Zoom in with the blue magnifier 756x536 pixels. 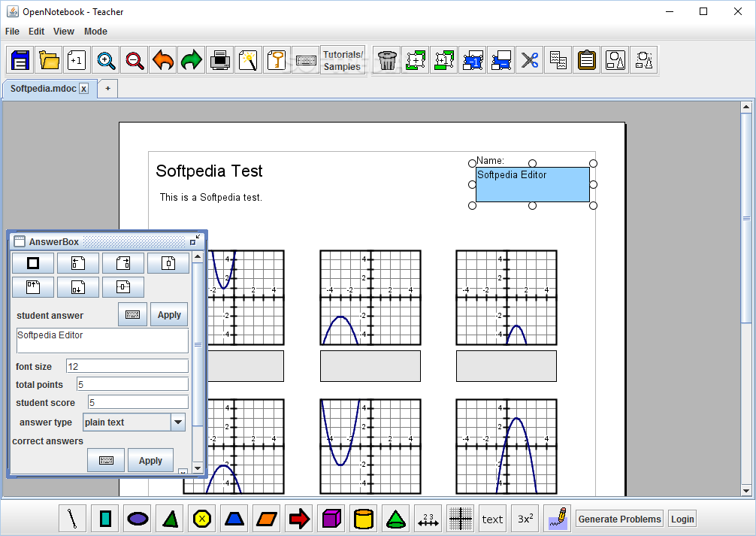click(x=106, y=60)
